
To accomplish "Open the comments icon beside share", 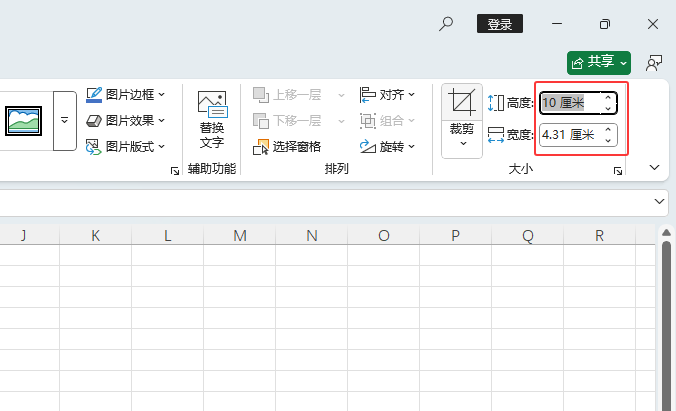I will click(x=655, y=62).
